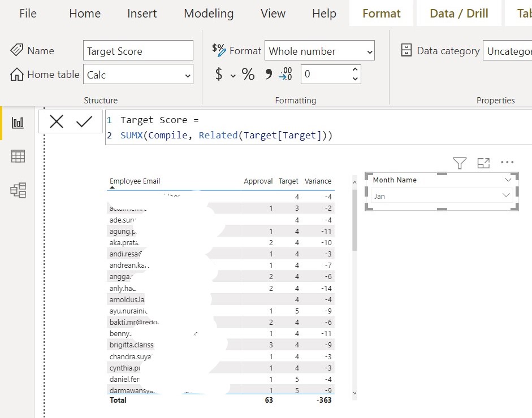Apply percentage format to the measure
Screen dimensions: 532x418
tap(248, 74)
